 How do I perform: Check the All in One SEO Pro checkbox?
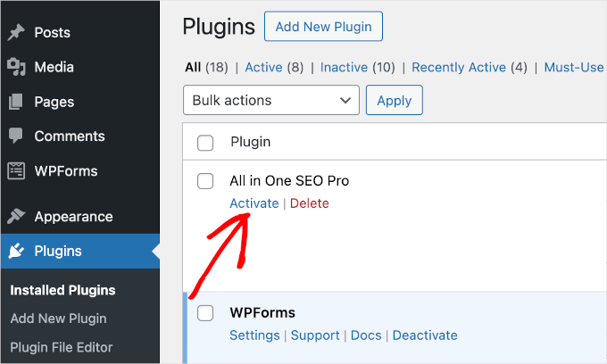pyautogui.click(x=205, y=181)
